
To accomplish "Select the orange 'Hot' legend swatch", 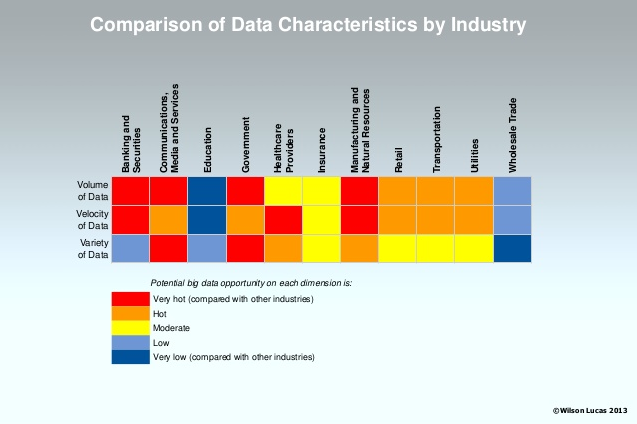I will click(130, 313).
